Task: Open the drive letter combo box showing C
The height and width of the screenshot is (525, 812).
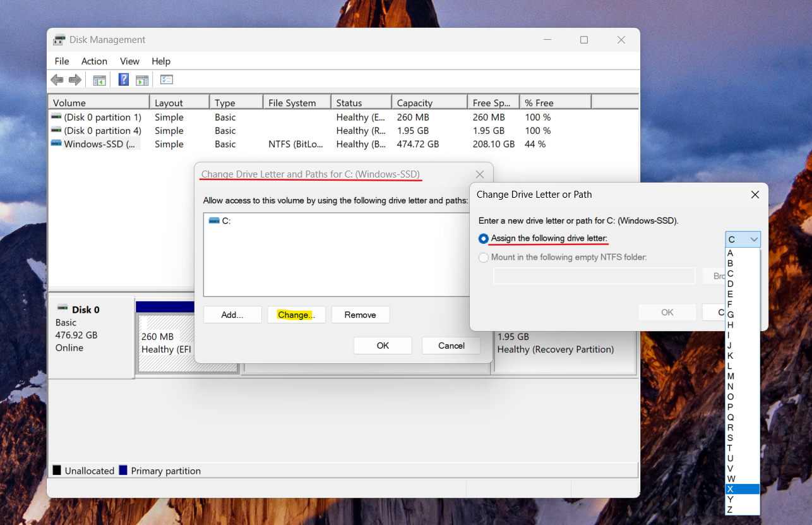Action: point(743,239)
